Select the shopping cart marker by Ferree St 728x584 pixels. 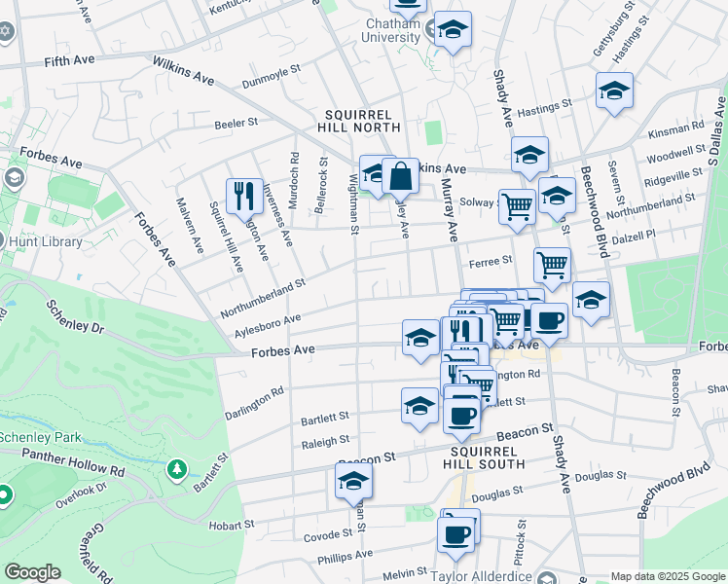[x=552, y=266]
